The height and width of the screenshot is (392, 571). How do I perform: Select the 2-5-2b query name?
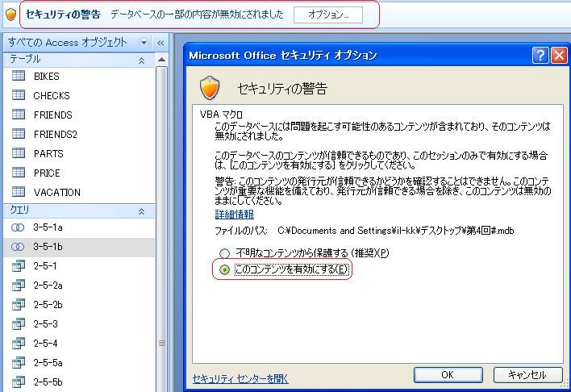coord(48,305)
